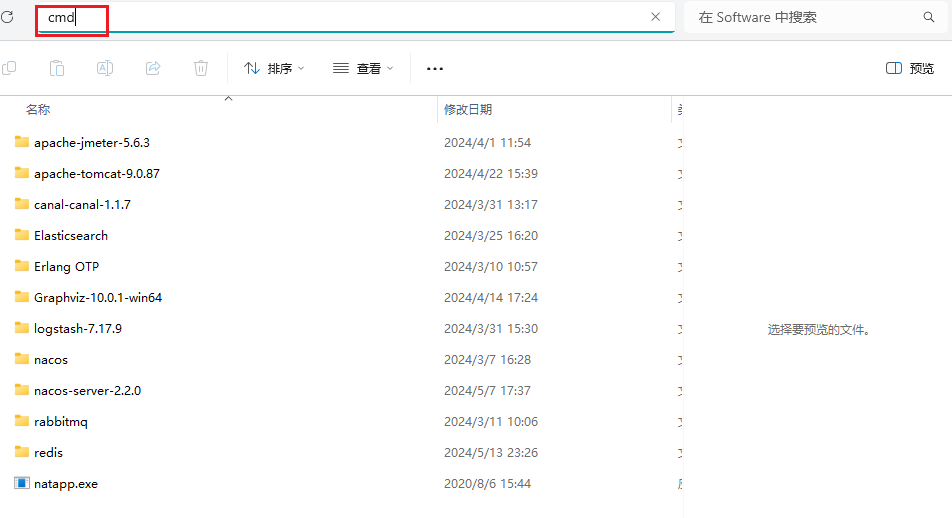Screen dimensions: 952x518
Task: Click folder icon of redis
Action: coord(22,451)
